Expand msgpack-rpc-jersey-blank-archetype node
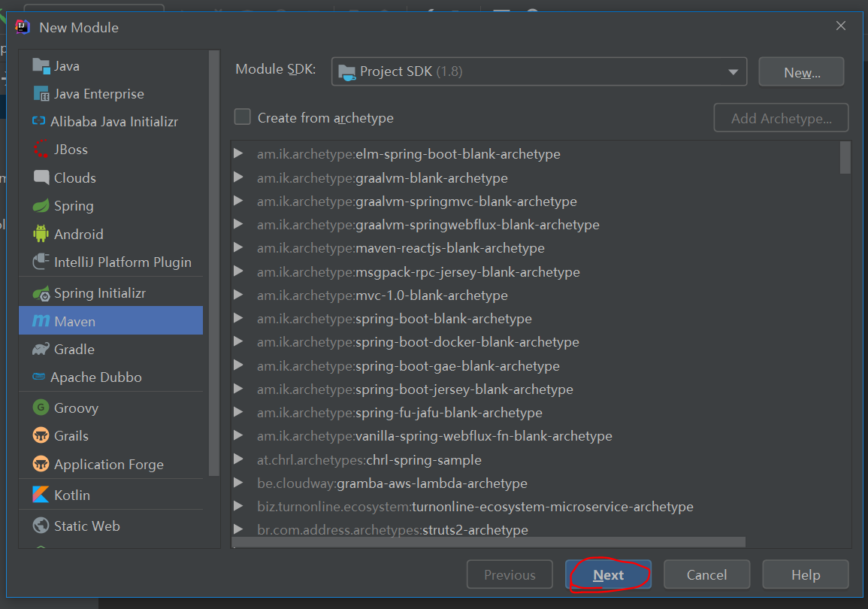This screenshot has width=868, height=609. tap(238, 271)
